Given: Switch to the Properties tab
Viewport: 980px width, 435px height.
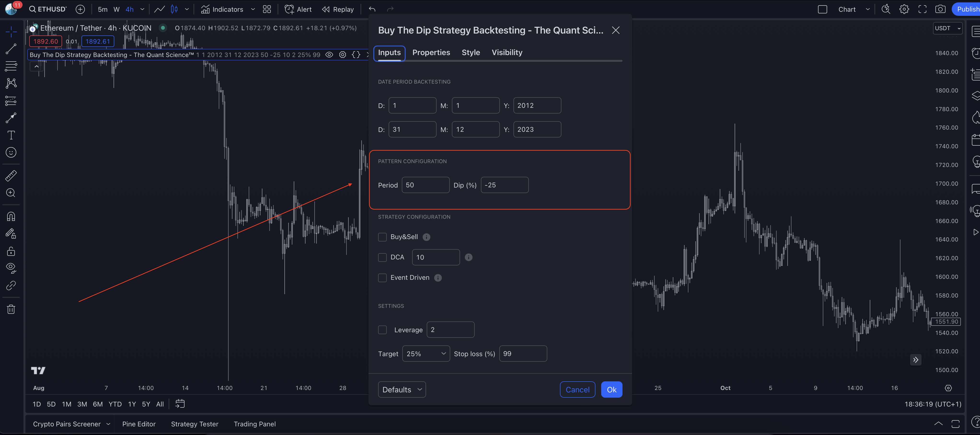Looking at the screenshot, I should pyautogui.click(x=431, y=52).
